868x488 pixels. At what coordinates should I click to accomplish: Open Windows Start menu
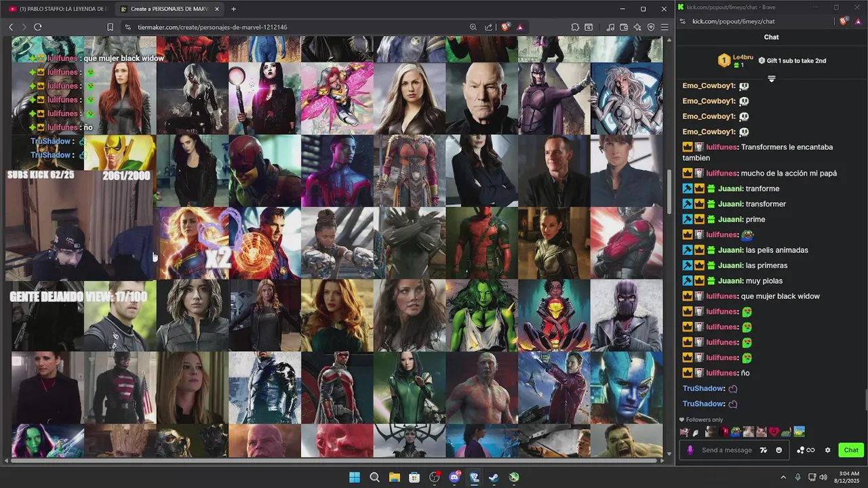(x=355, y=477)
